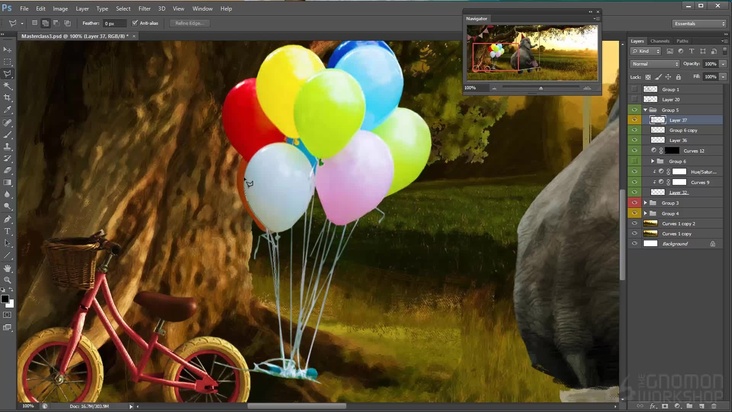Hide Group 4 visibility eye
The width and height of the screenshot is (732, 412).
point(634,213)
